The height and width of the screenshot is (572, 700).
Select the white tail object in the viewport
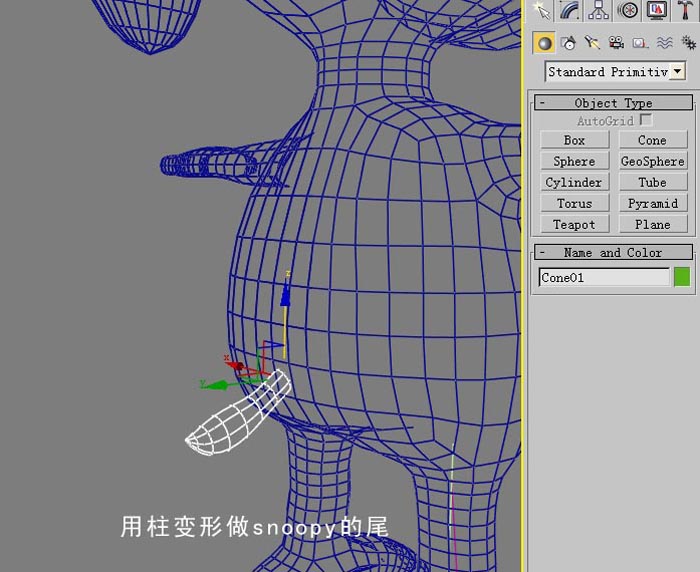pos(239,414)
